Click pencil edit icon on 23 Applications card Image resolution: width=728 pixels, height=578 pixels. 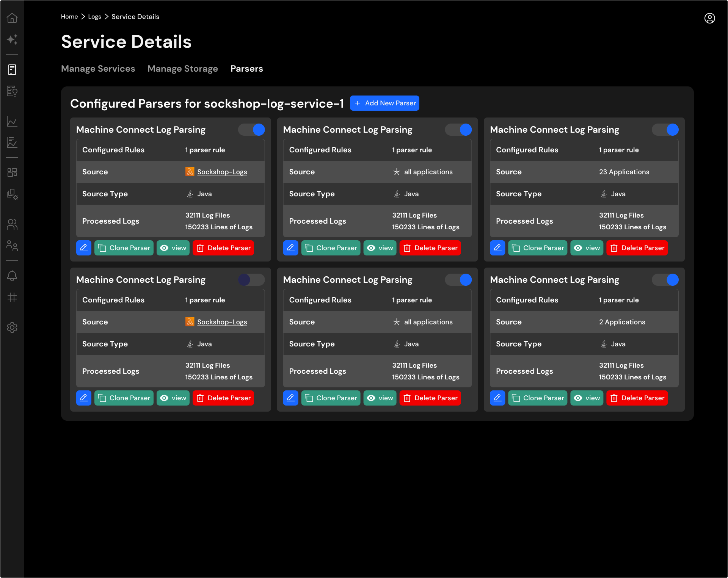pyautogui.click(x=497, y=248)
